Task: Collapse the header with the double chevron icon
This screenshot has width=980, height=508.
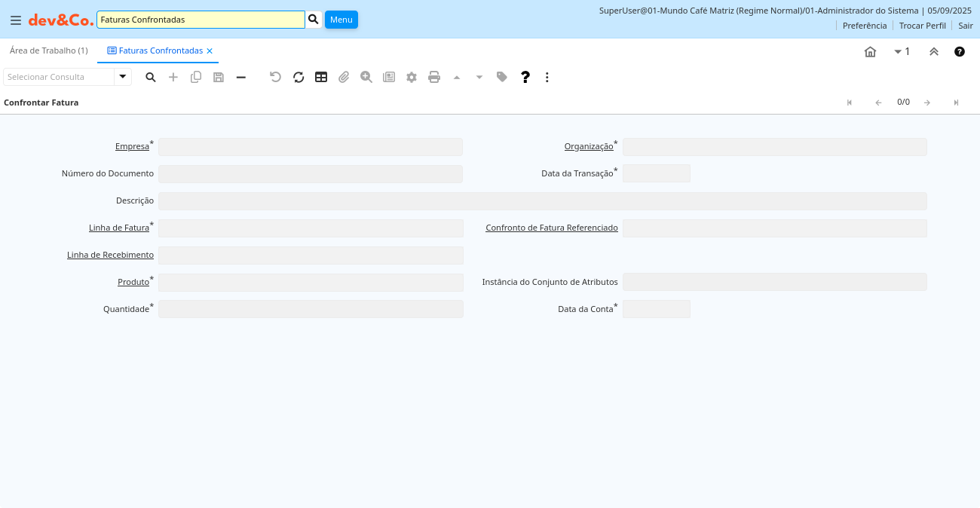Action: coord(933,51)
